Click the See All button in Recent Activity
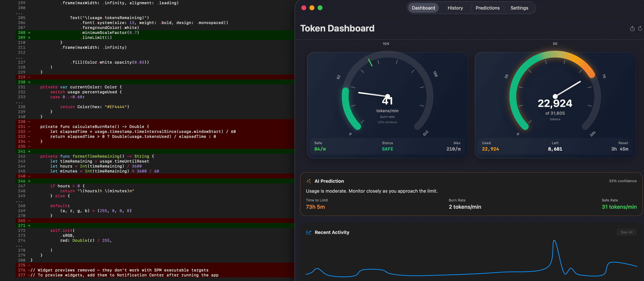The height and width of the screenshot is (281, 644). 627,232
